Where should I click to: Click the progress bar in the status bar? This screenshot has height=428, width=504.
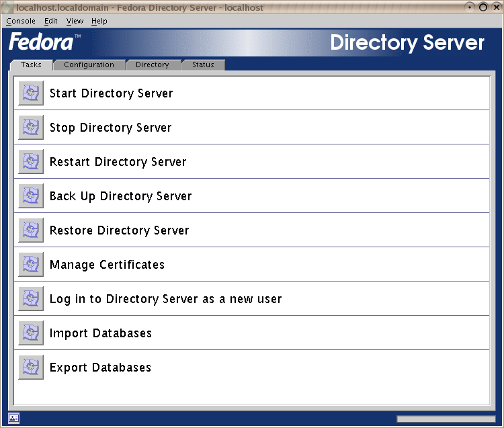point(446,419)
